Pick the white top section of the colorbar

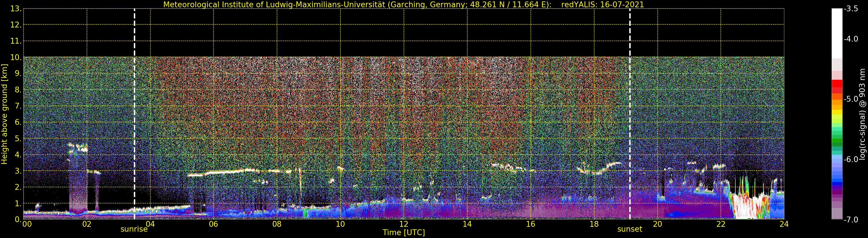[x=837, y=34]
